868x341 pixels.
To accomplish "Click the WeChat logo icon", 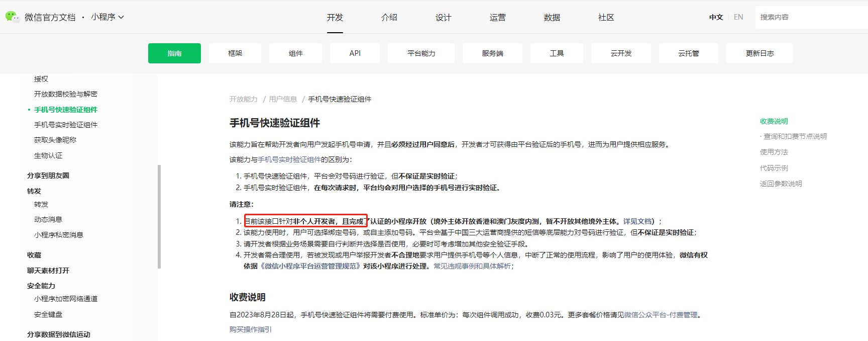I will [x=12, y=17].
